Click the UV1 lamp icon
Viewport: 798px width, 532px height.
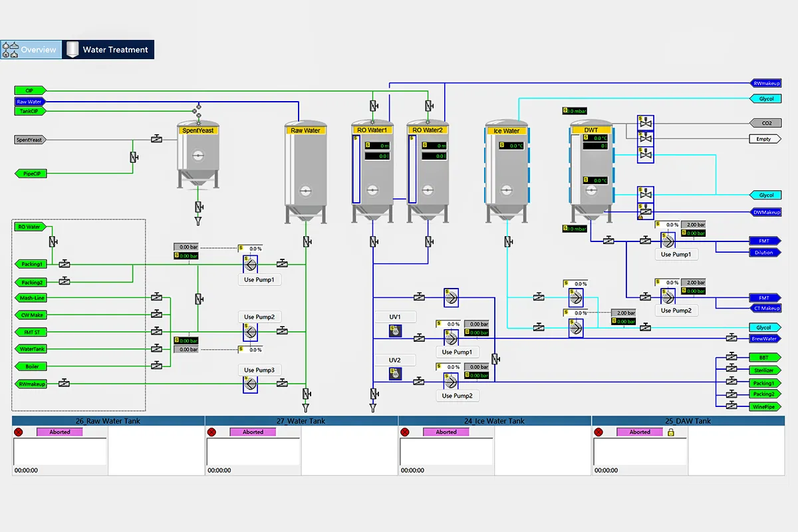pyautogui.click(x=395, y=330)
